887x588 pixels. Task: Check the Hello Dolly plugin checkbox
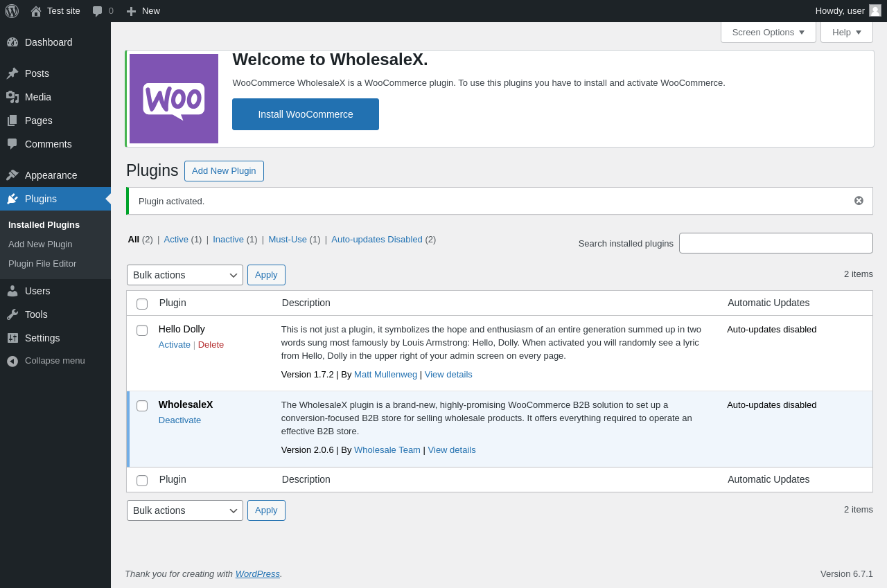click(142, 330)
